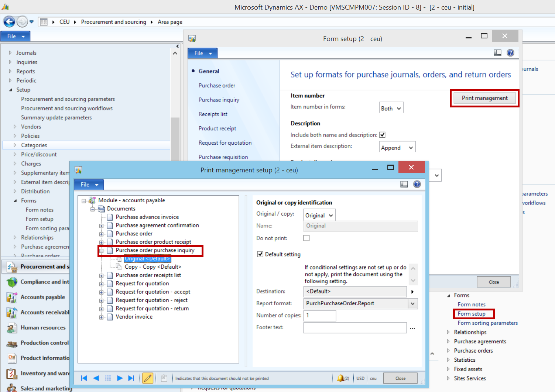Click the next record arrow
The image size is (555, 392).
(120, 378)
